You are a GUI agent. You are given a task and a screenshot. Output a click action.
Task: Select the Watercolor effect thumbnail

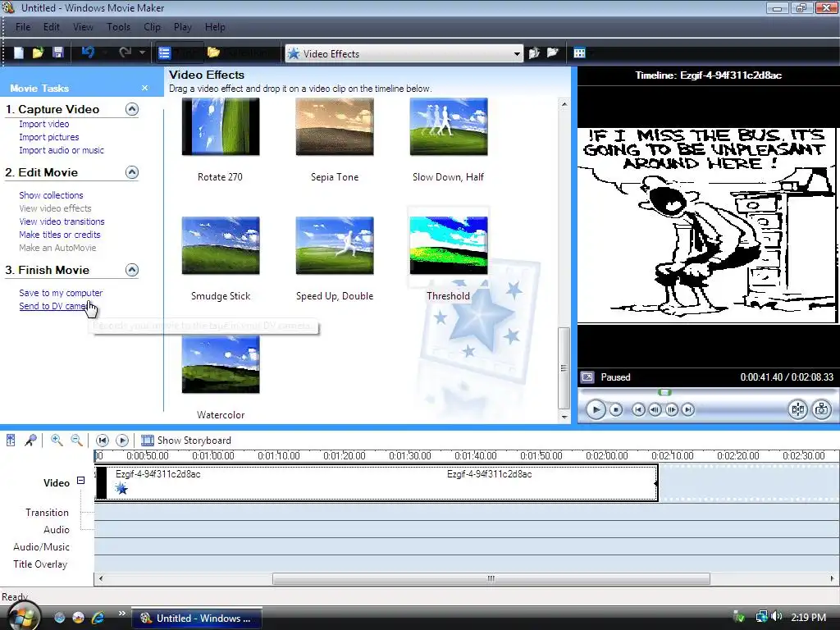click(x=221, y=364)
